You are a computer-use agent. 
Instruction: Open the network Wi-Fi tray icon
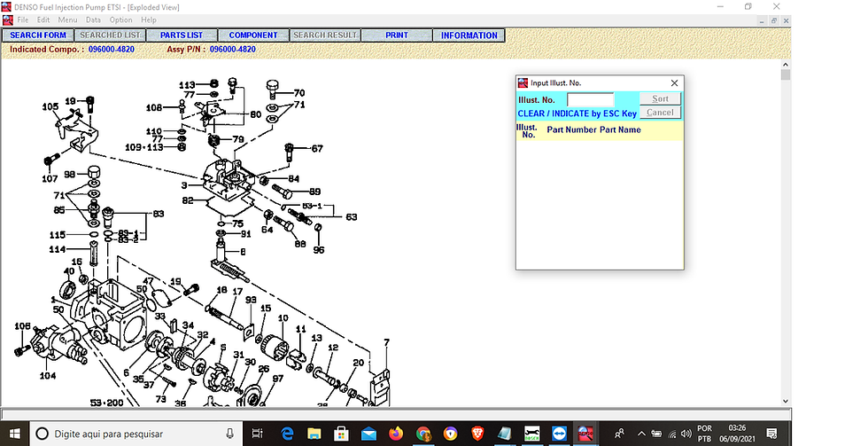coord(672,434)
